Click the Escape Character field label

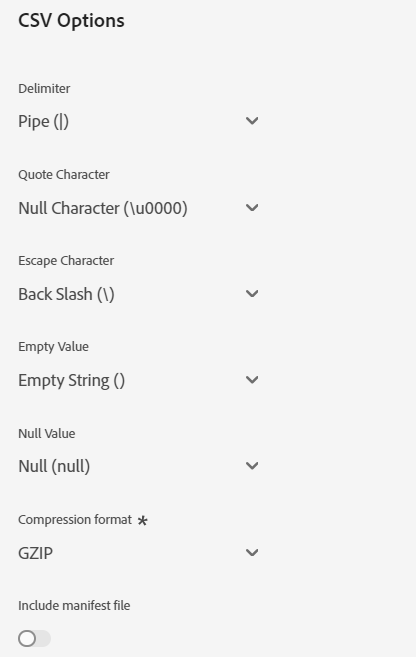(66, 261)
